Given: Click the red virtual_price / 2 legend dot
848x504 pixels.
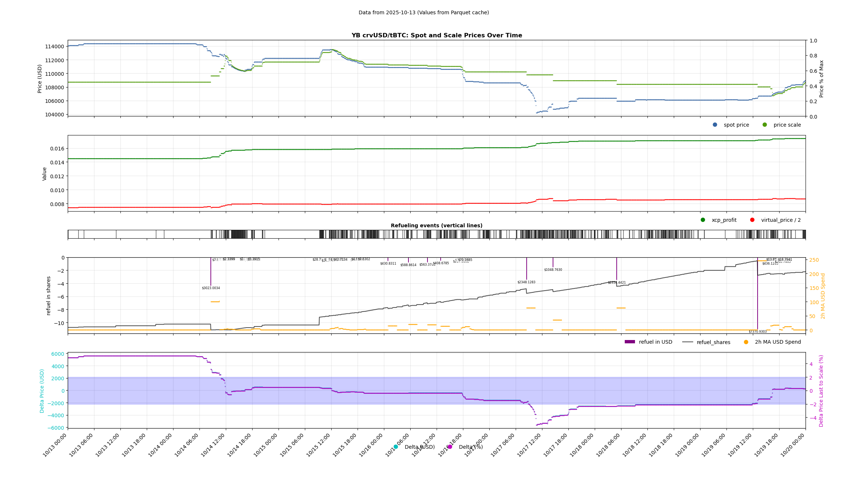Looking at the screenshot, I should [752, 220].
